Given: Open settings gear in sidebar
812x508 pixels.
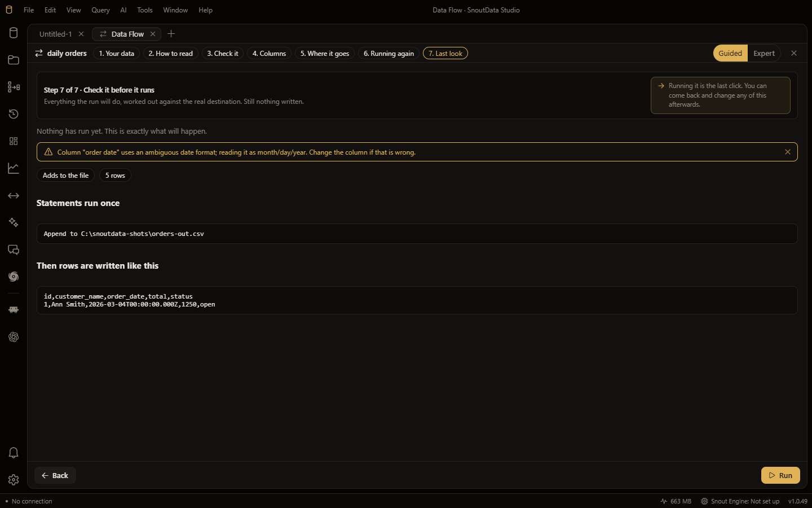Looking at the screenshot, I should click(14, 480).
